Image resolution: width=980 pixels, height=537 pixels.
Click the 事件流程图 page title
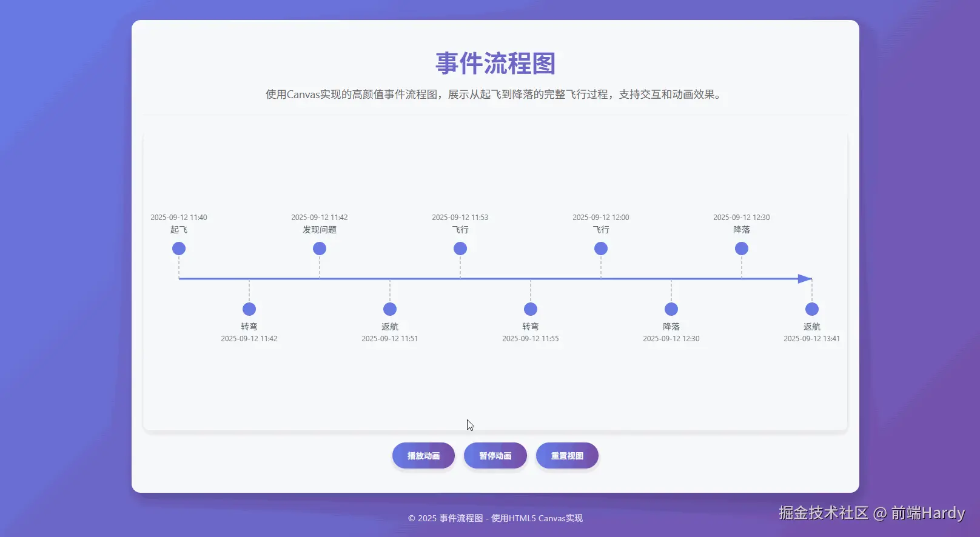(x=495, y=64)
